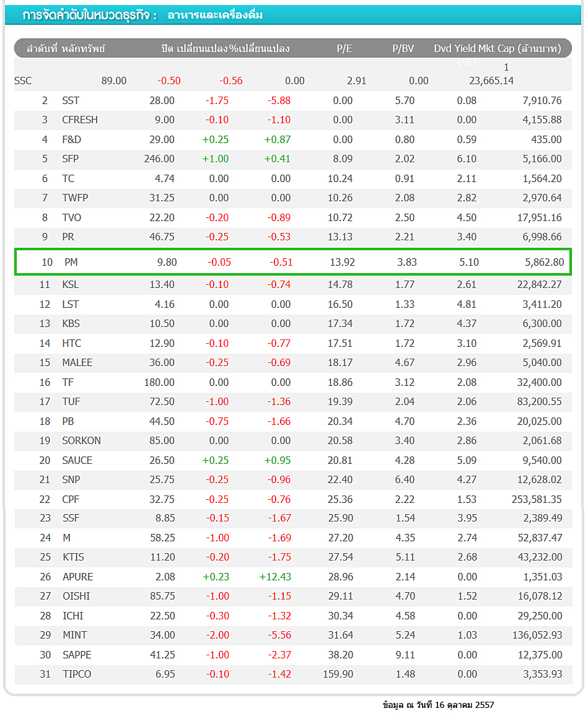Screen dimensions: 588x716
Task: Click the SST stock symbol
Action: click(71, 100)
